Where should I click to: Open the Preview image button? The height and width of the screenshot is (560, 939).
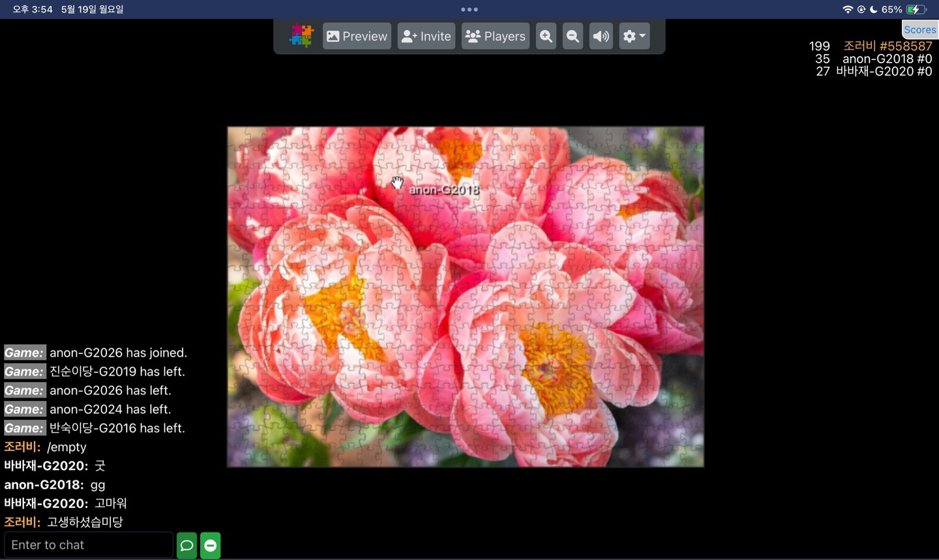point(357,37)
